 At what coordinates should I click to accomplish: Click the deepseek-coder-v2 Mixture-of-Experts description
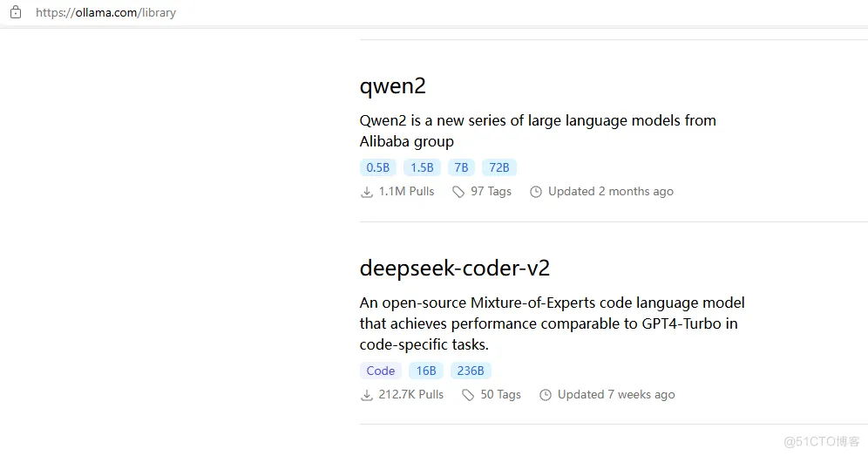[552, 323]
